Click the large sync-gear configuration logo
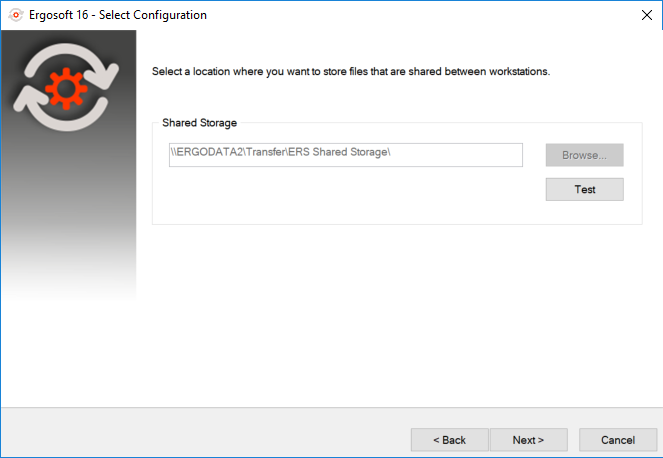Screen dimensions: 663x458 [66, 87]
